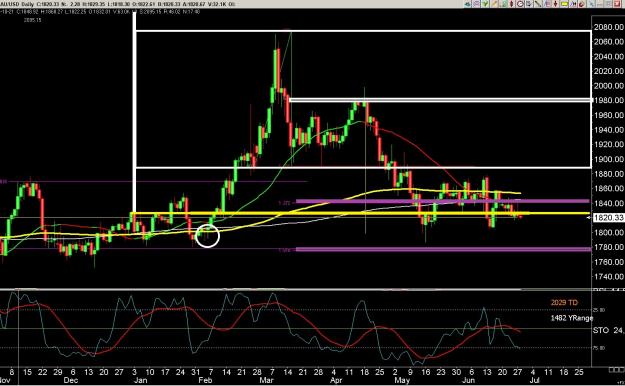Click the Feb month label on time axis
The width and height of the screenshot is (625, 386).
click(205, 380)
